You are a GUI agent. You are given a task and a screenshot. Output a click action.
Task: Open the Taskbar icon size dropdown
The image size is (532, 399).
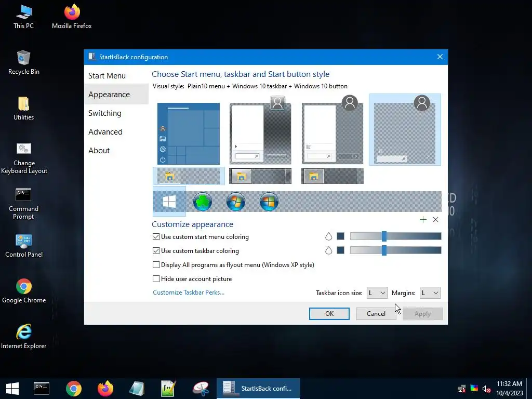point(377,293)
